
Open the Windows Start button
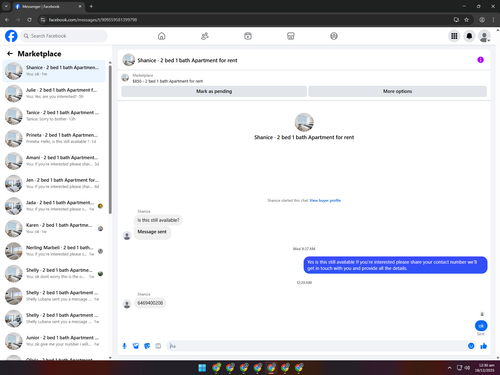(x=202, y=368)
